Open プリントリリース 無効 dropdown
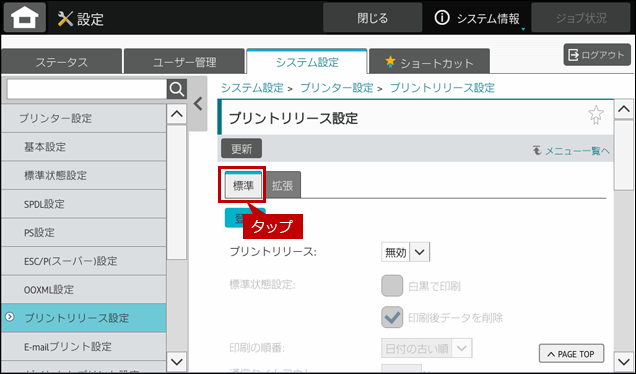Image resolution: width=636 pixels, height=374 pixels. 406,252
